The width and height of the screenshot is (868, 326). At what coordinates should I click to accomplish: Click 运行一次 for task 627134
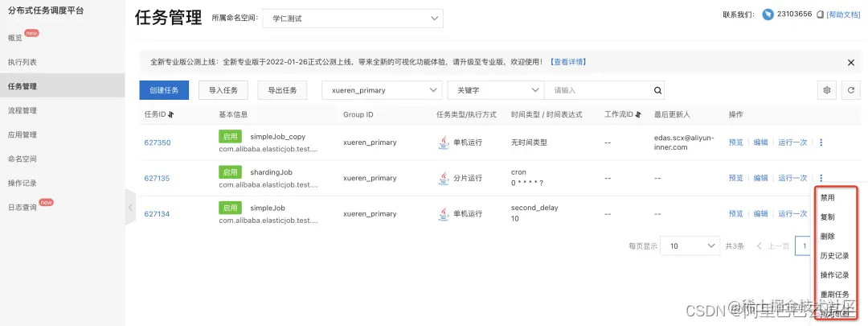coord(792,213)
